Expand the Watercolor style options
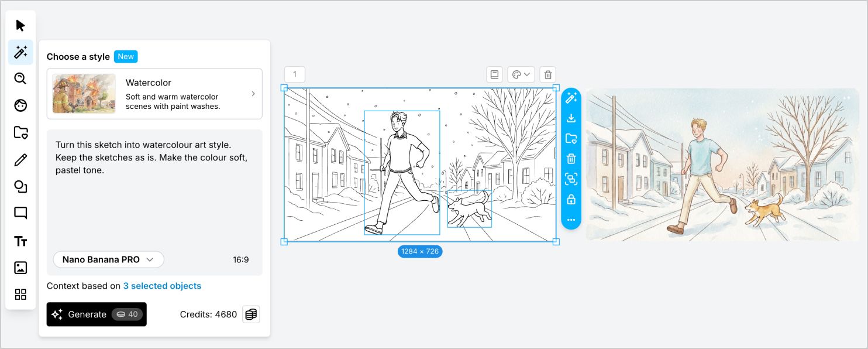 tap(253, 94)
